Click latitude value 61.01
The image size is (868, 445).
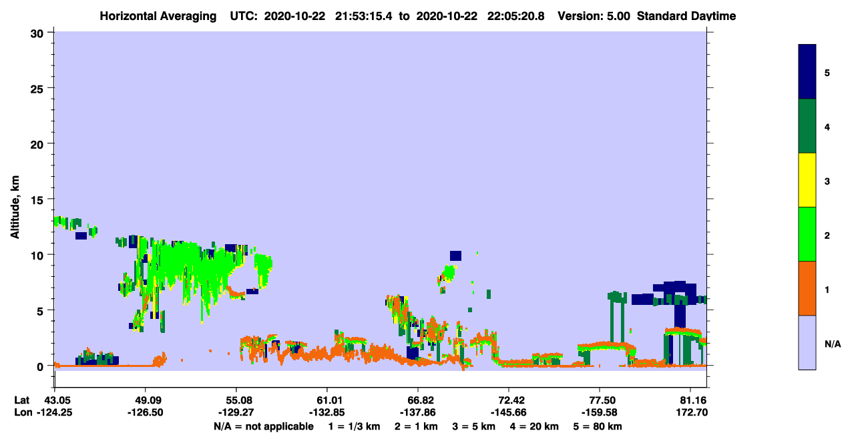tap(327, 400)
